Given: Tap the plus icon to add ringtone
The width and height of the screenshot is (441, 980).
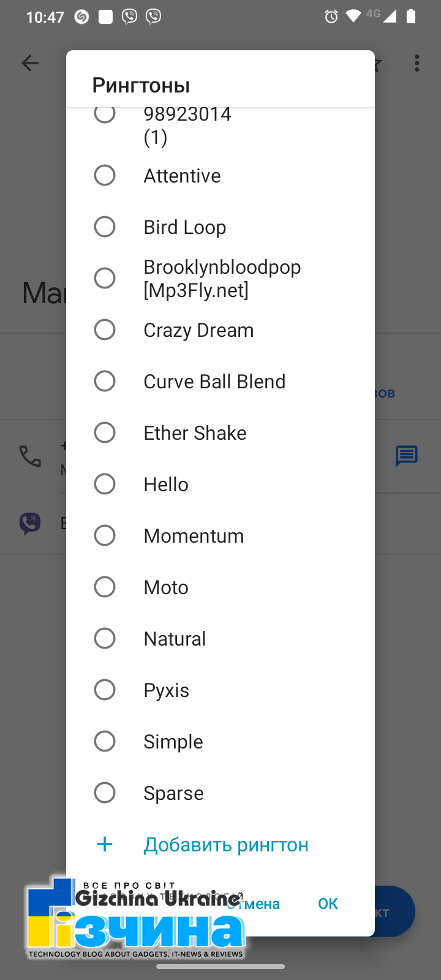Looking at the screenshot, I should click(x=105, y=844).
